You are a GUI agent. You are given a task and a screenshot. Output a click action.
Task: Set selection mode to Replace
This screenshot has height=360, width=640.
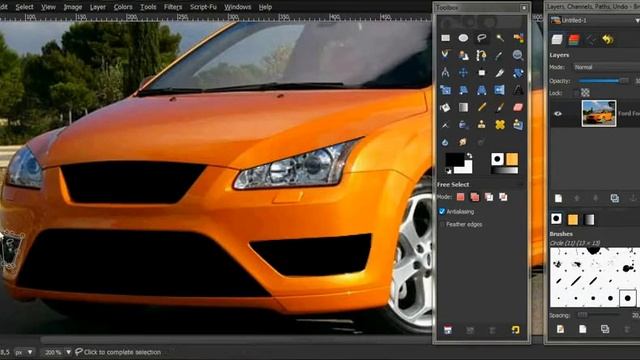[x=460, y=197]
